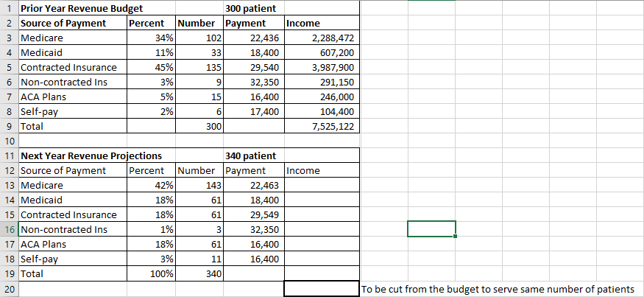Select the empty Income cell for next-year Medicaid

click(x=322, y=200)
